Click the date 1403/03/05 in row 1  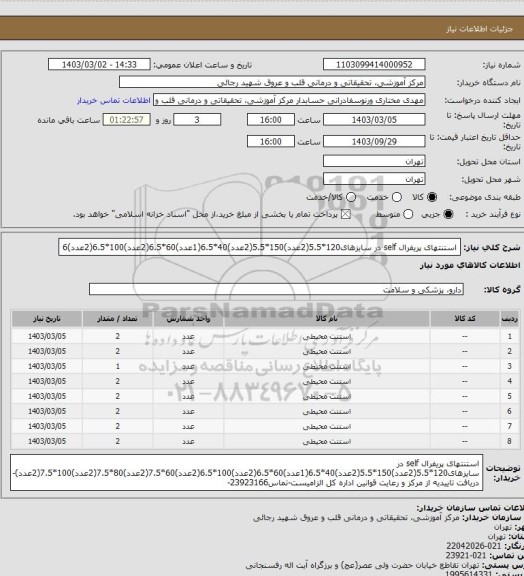click(x=47, y=336)
